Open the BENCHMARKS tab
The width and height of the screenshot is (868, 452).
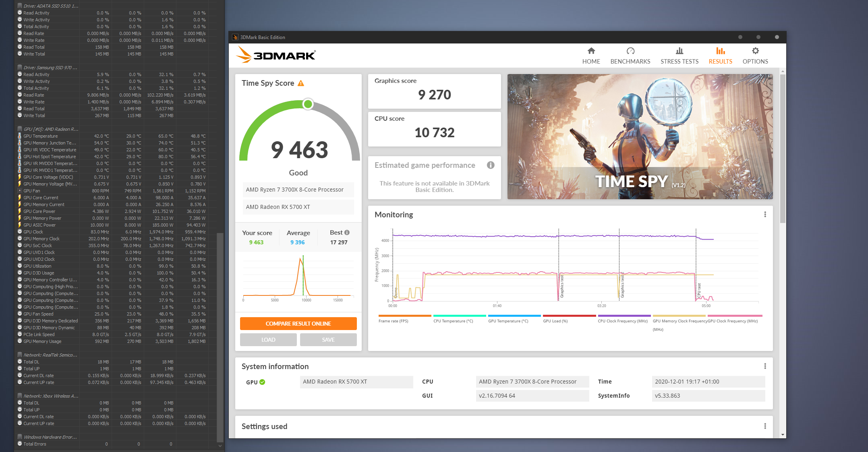[x=630, y=56]
